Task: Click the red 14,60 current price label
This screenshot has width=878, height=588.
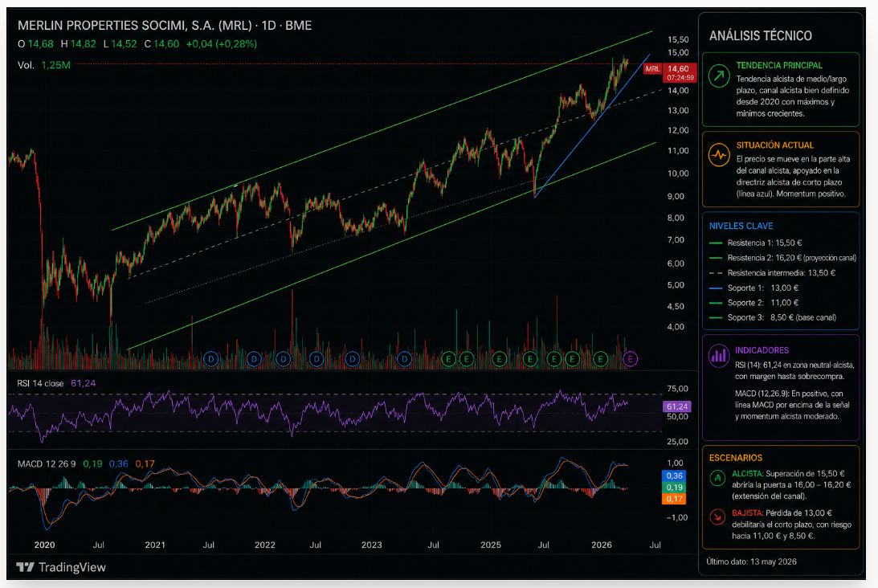Action: 680,72
